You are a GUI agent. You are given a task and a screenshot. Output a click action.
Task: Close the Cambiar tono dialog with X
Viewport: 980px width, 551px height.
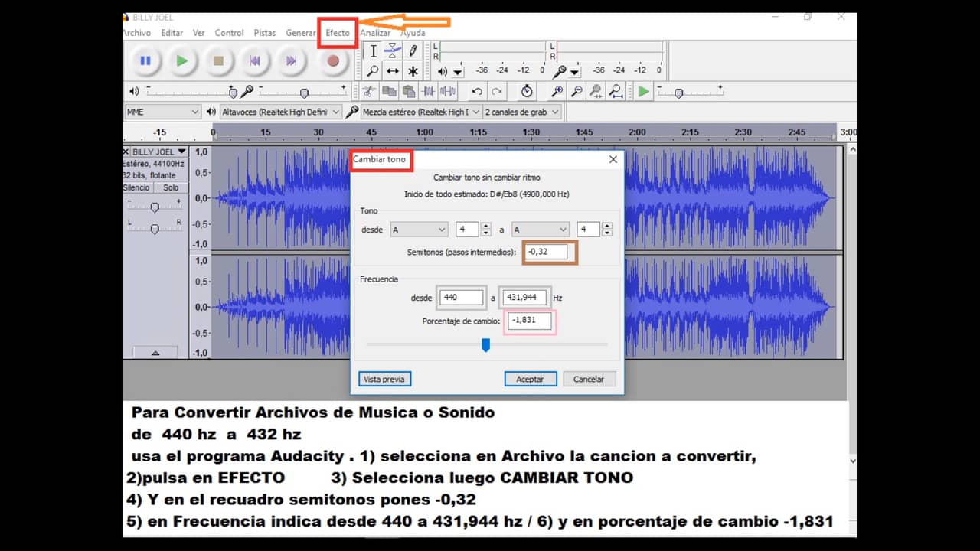click(x=612, y=159)
